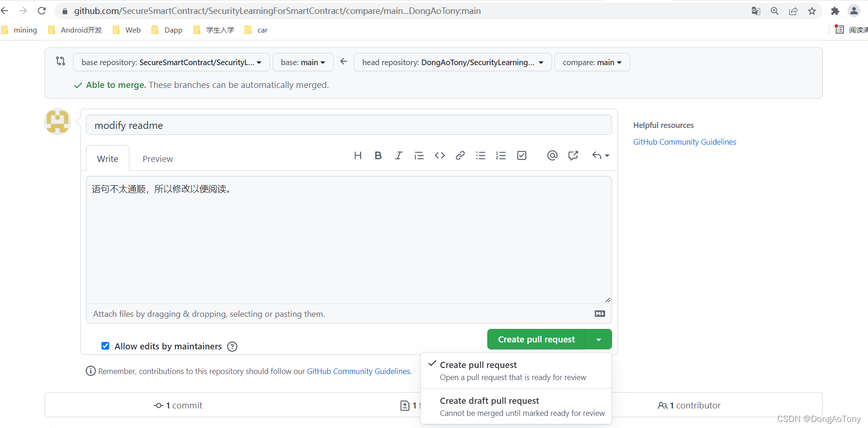The width and height of the screenshot is (868, 428).
Task: Click the compare branches swap icon
Action: [x=61, y=61]
